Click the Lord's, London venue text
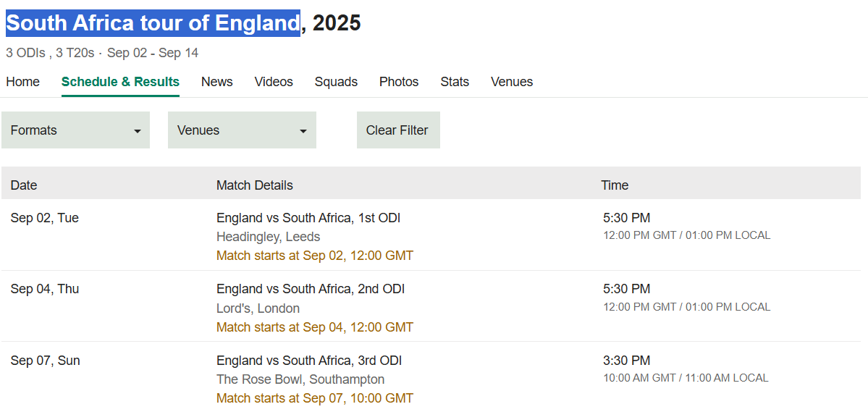This screenshot has height=412, width=868. tap(258, 308)
